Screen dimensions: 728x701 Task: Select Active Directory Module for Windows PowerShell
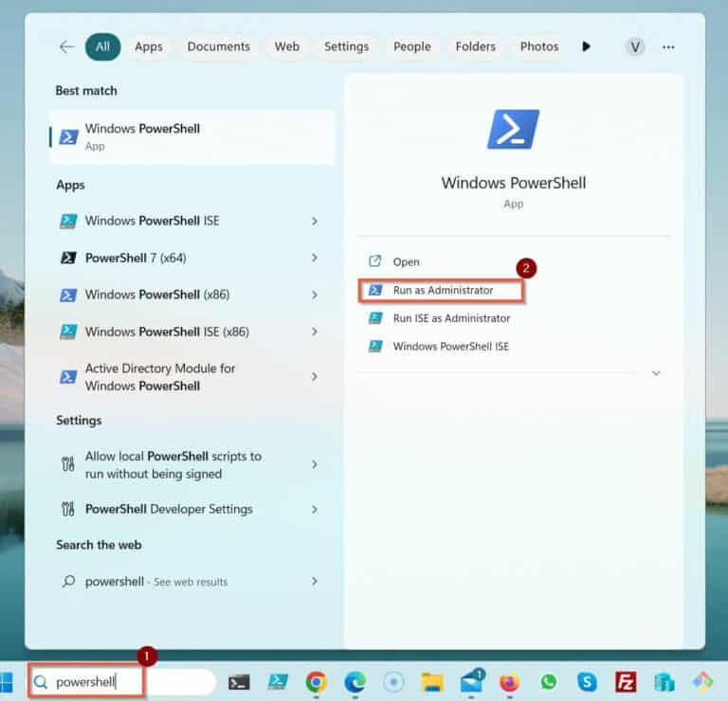[x=191, y=377]
